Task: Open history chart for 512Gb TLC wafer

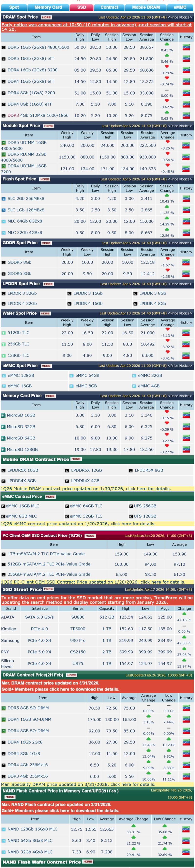Action: coord(185,333)
